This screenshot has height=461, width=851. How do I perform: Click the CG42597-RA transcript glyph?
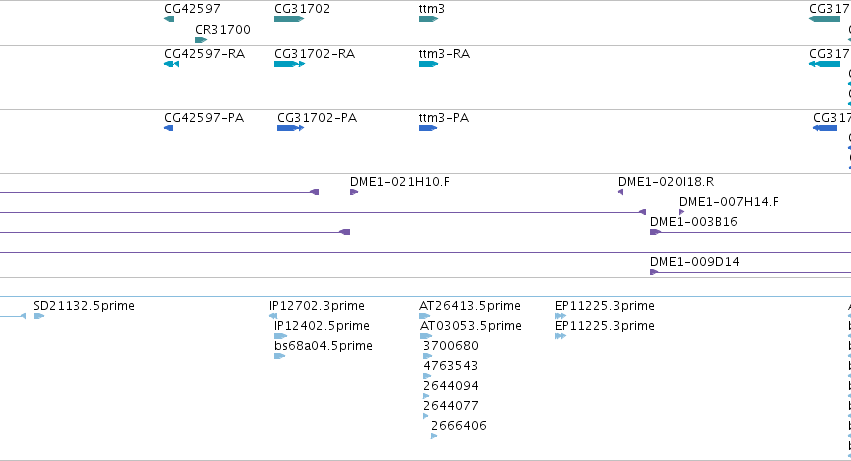(172, 64)
